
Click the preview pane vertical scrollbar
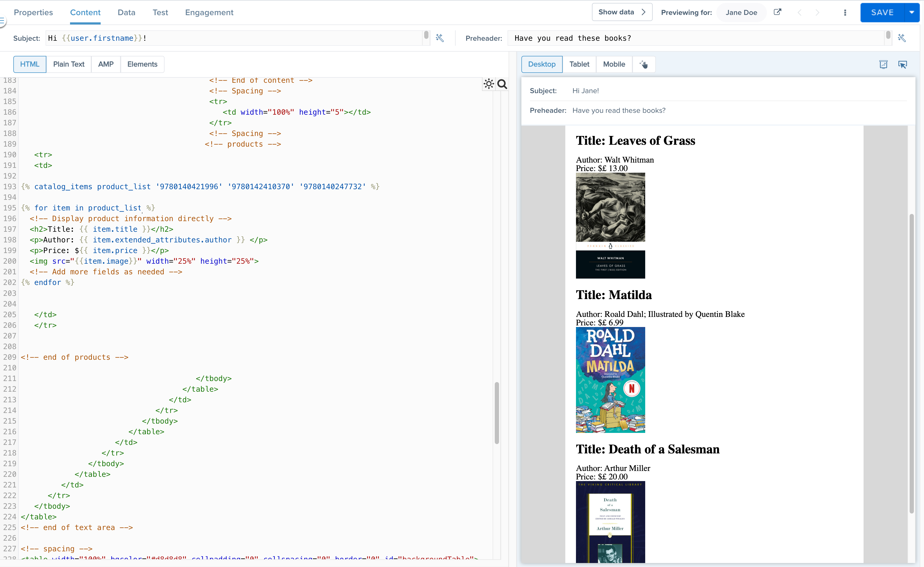click(911, 363)
